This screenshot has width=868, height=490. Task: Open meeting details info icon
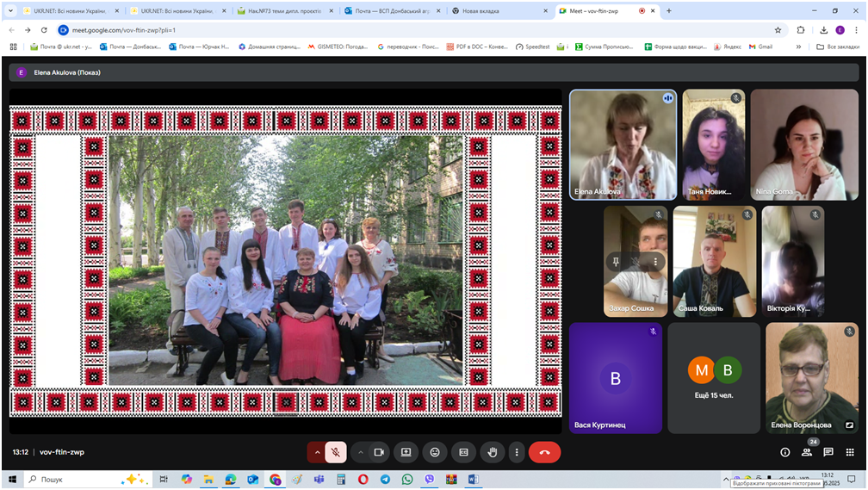coord(785,452)
